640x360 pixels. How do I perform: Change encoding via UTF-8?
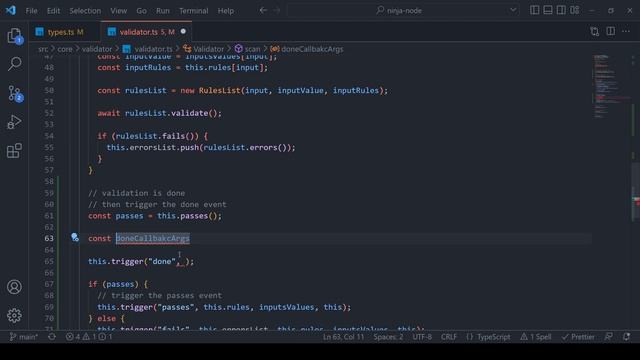click(x=422, y=337)
